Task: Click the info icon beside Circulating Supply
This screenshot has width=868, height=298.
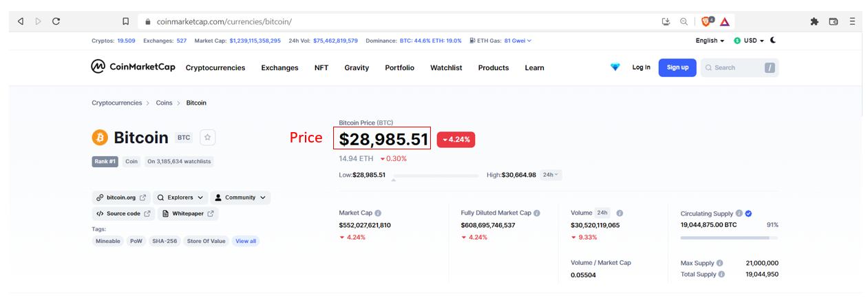Action: (739, 213)
